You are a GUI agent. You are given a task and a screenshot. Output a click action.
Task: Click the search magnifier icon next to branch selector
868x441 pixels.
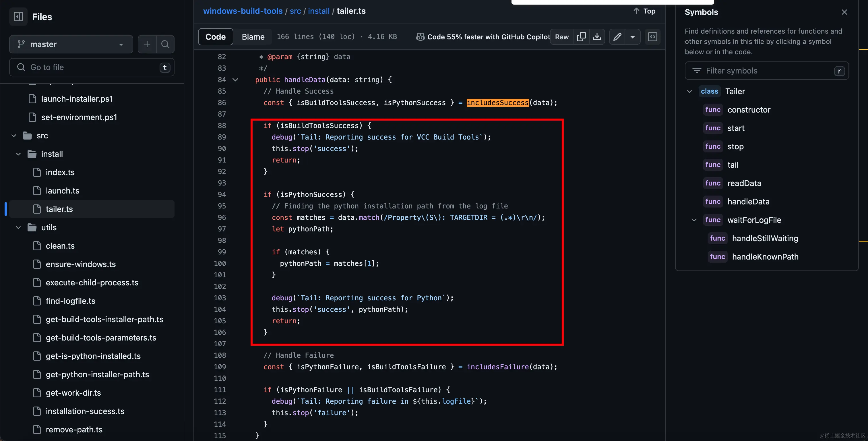click(165, 44)
